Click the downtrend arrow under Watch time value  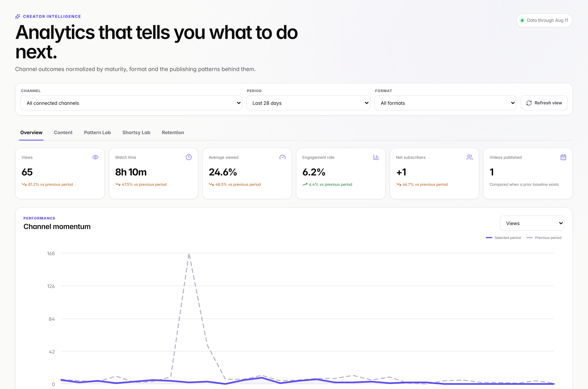[x=118, y=184]
